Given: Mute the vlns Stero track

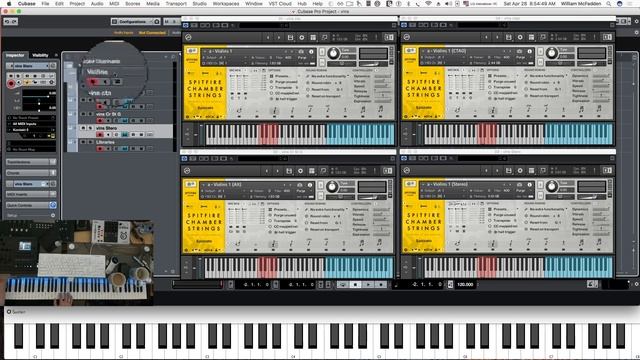Looking at the screenshot, I should [x=83, y=128].
